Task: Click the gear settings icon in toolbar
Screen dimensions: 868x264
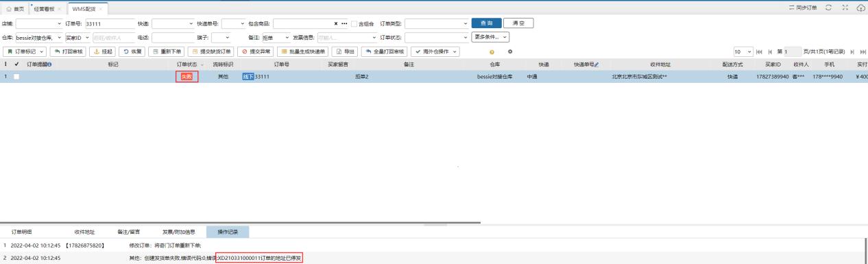Action: point(510,52)
